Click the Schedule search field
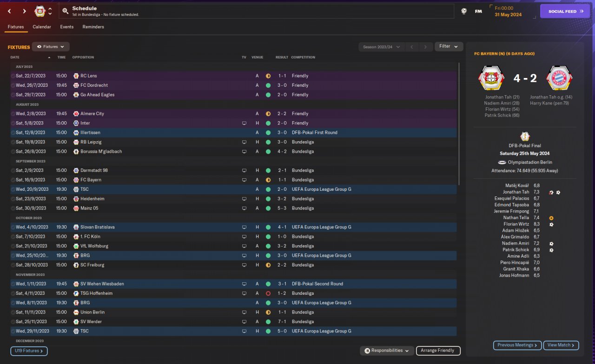 [257, 11]
